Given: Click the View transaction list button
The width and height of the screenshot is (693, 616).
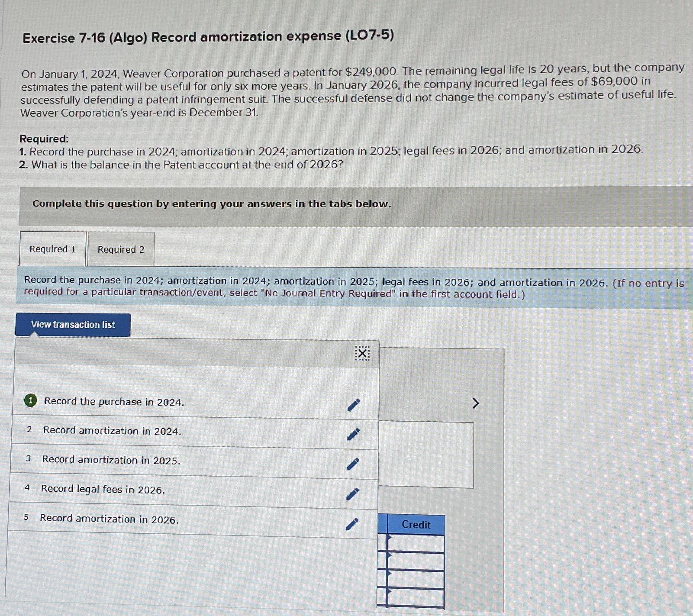Looking at the screenshot, I should tap(73, 325).
